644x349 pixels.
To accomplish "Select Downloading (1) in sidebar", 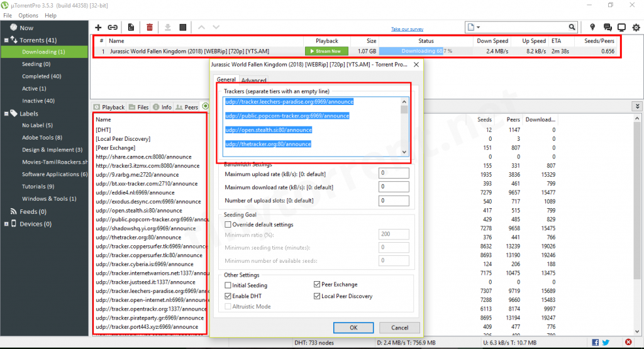I will [43, 52].
